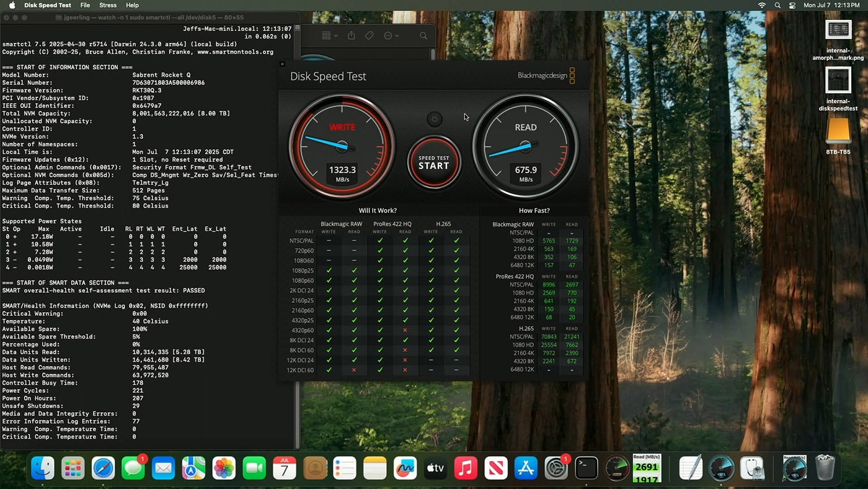Open Calendar showing Jul 7
Image resolution: width=868 pixels, height=489 pixels.
point(285,468)
